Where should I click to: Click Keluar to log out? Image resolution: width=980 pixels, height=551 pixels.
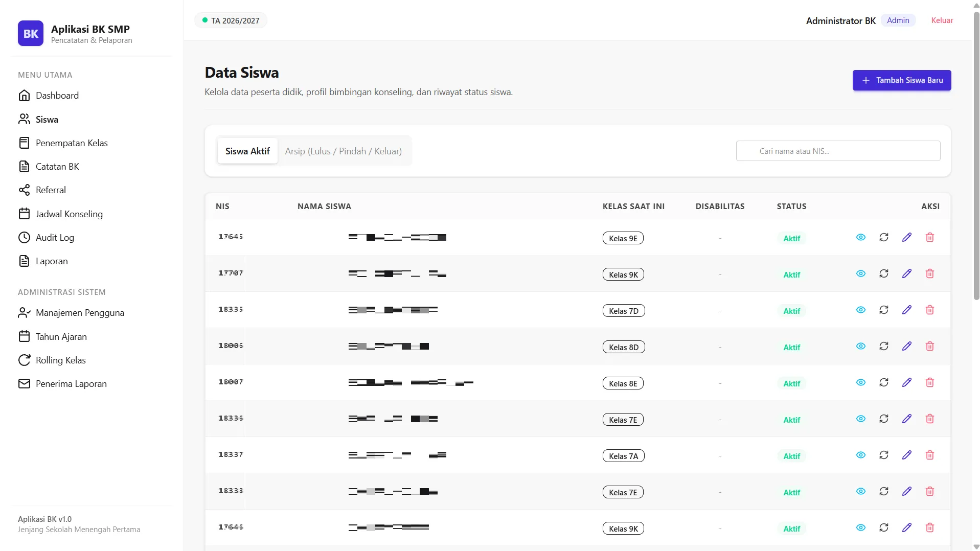click(x=942, y=20)
